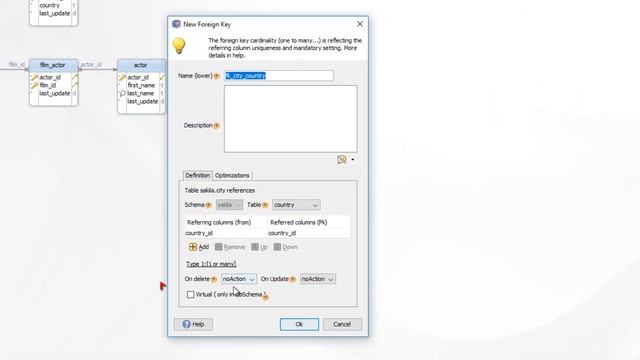
Task: Click index icon beside actor last_name
Action: [122, 93]
